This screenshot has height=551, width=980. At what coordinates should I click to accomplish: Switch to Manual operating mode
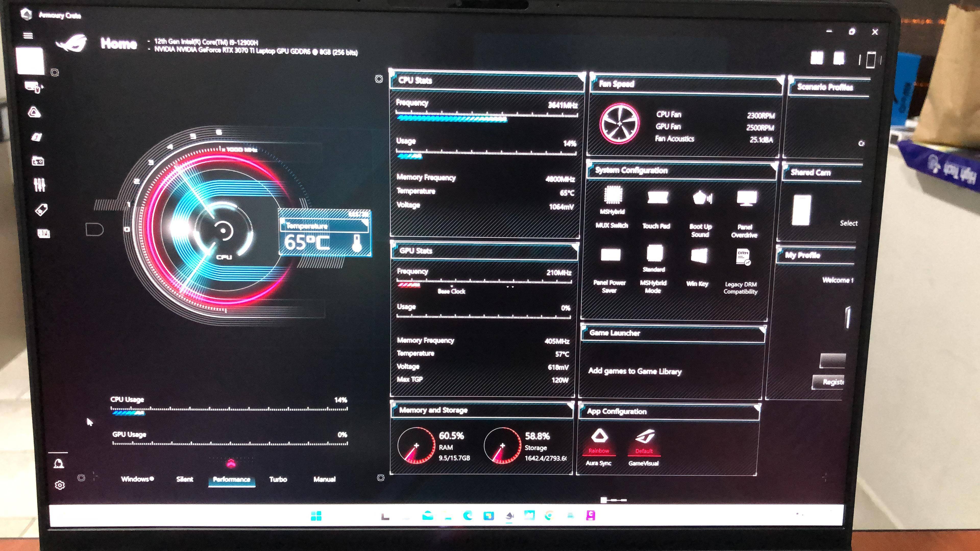click(x=325, y=479)
